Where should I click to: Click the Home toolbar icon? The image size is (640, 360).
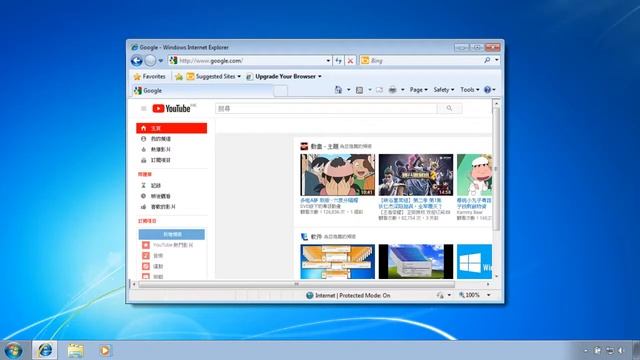[338, 90]
